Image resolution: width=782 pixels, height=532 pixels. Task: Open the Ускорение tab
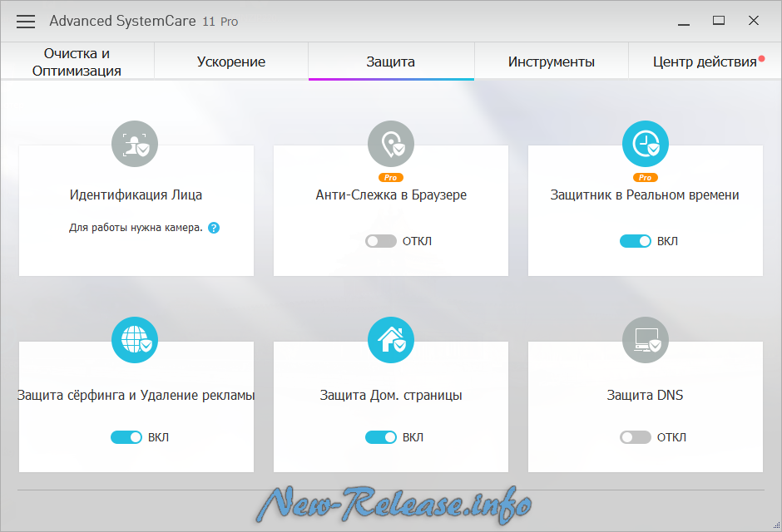click(231, 62)
